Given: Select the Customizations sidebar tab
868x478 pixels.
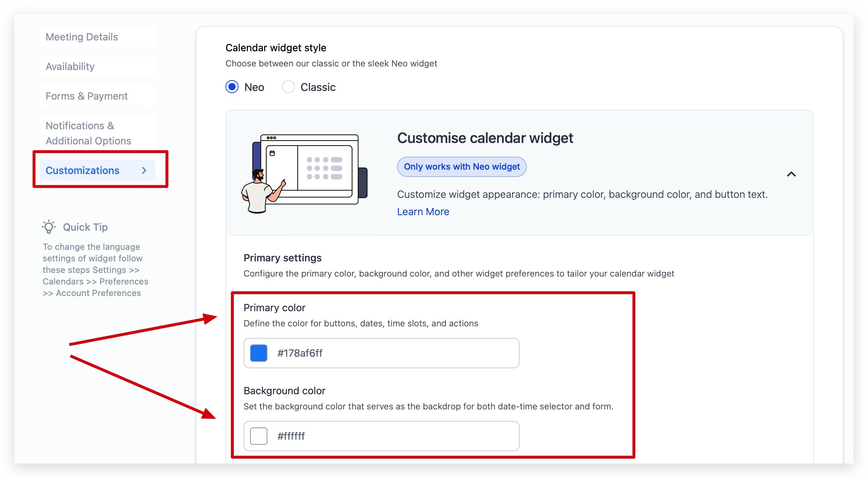Looking at the screenshot, I should pyautogui.click(x=82, y=170).
